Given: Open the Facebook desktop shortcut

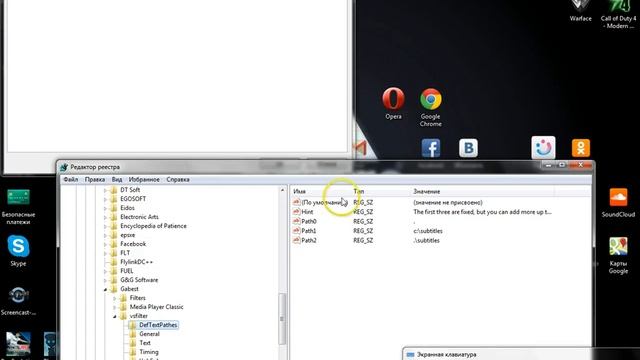Looking at the screenshot, I should tap(431, 148).
